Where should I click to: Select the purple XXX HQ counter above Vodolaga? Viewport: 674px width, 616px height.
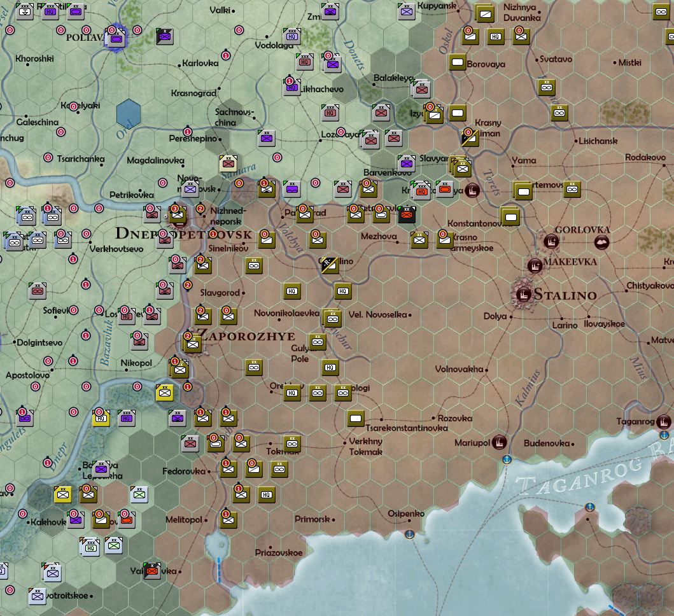tap(292, 36)
